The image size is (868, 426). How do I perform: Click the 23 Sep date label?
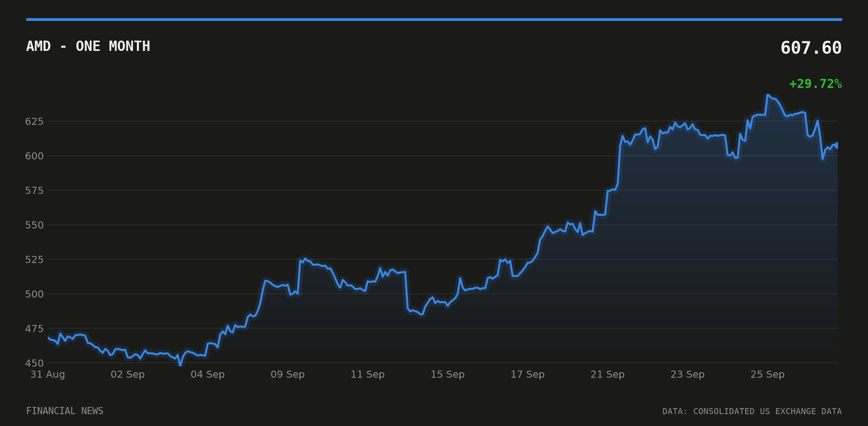pyautogui.click(x=687, y=374)
